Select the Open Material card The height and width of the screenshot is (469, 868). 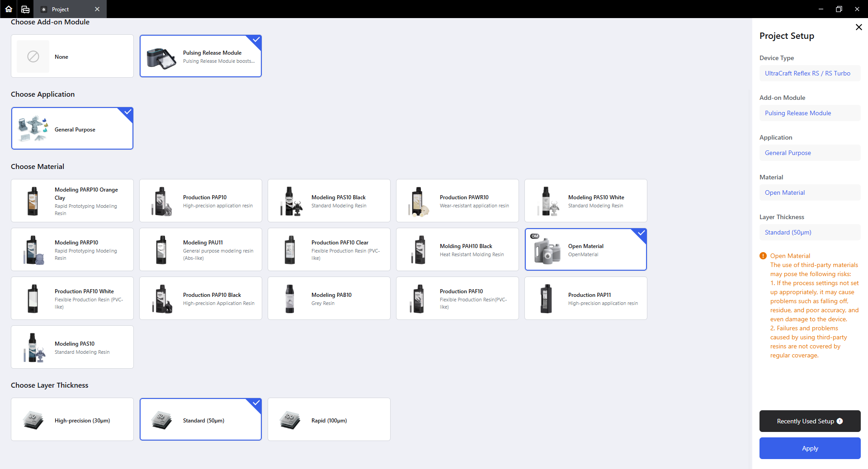point(586,249)
